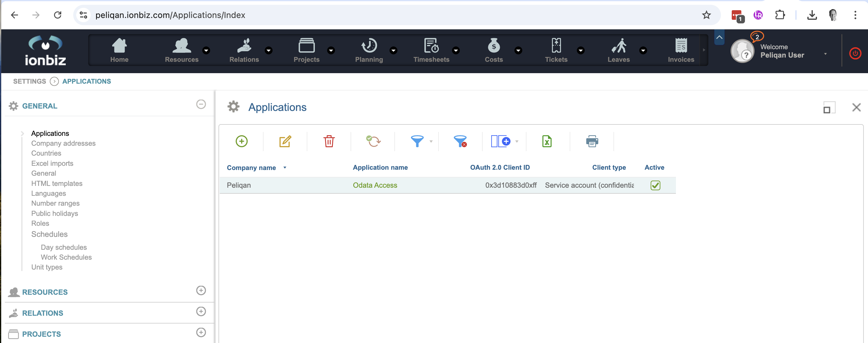Open the browser downloads icon
Image resolution: width=868 pixels, height=343 pixels.
(812, 15)
